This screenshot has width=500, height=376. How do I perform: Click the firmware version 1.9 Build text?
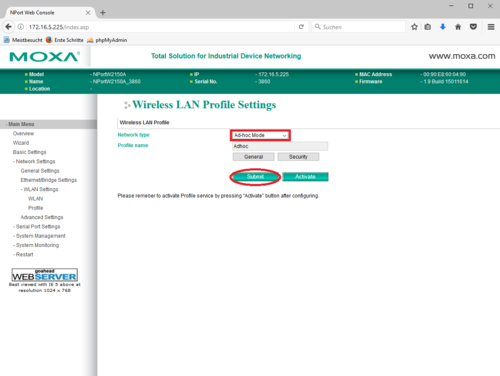(445, 82)
